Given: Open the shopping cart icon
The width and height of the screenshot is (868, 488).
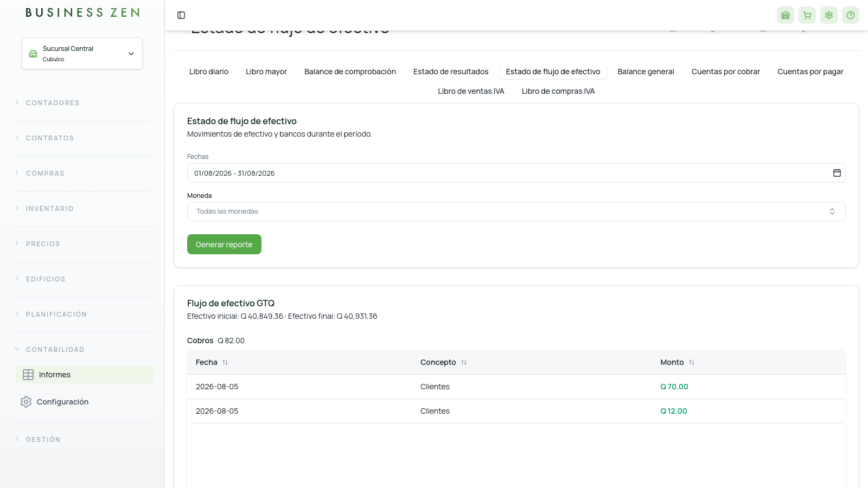Looking at the screenshot, I should 807,15.
